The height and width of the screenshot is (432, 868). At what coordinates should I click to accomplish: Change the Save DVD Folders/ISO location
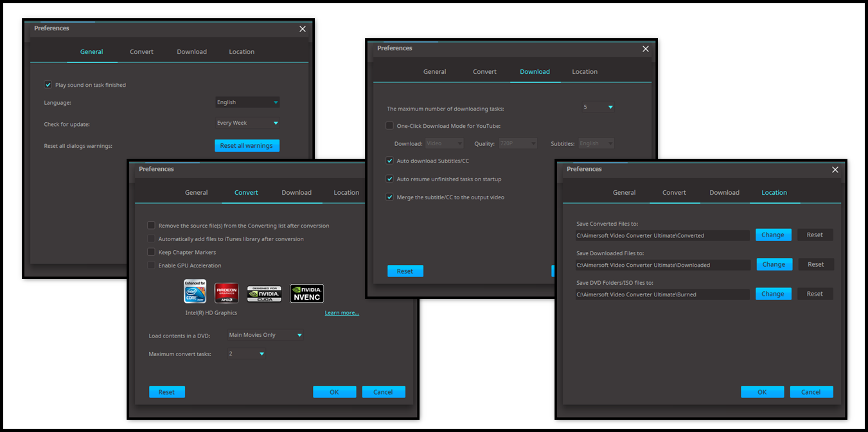click(x=773, y=294)
